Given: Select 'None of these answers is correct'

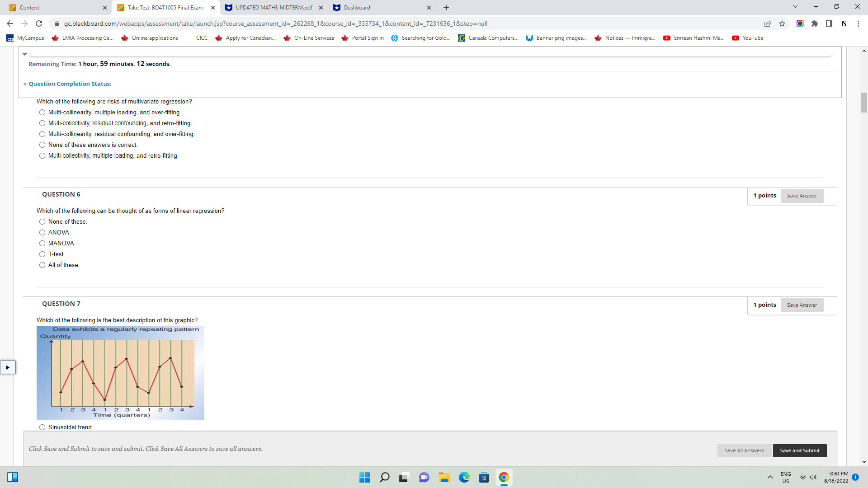Looking at the screenshot, I should coord(42,145).
